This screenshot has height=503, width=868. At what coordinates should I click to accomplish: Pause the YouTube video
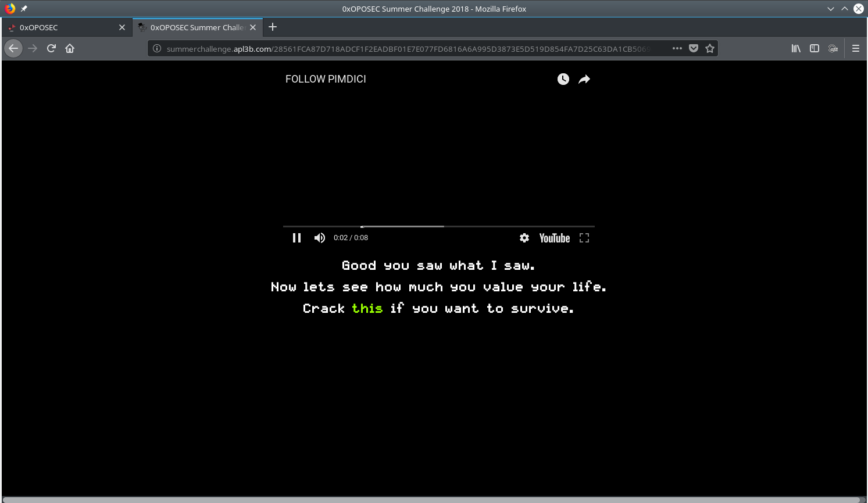click(x=297, y=238)
